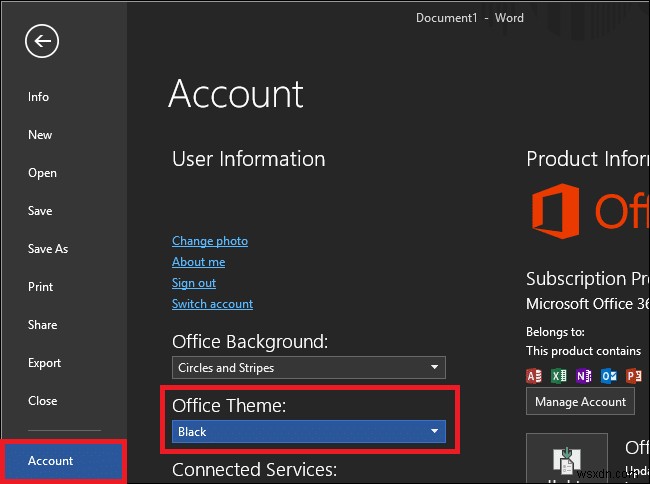Click the PowerPoint app icon
The image size is (650, 484).
tap(634, 375)
